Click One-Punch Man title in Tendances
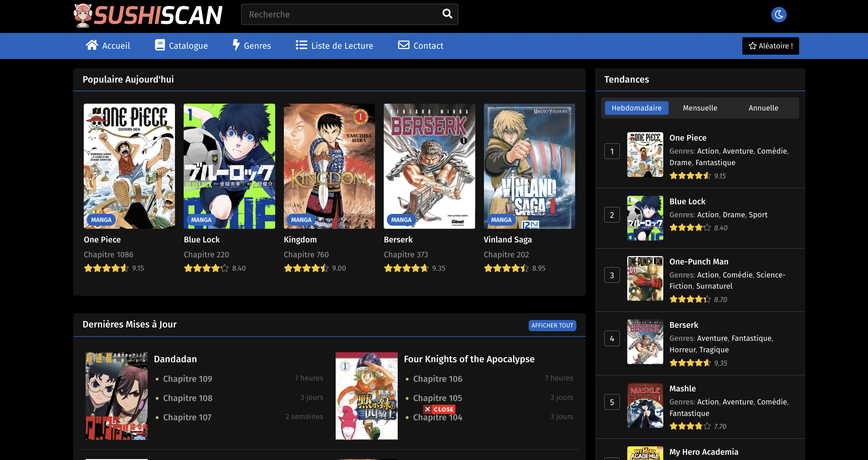Screen dimensions: 868x460 pyautogui.click(x=699, y=261)
